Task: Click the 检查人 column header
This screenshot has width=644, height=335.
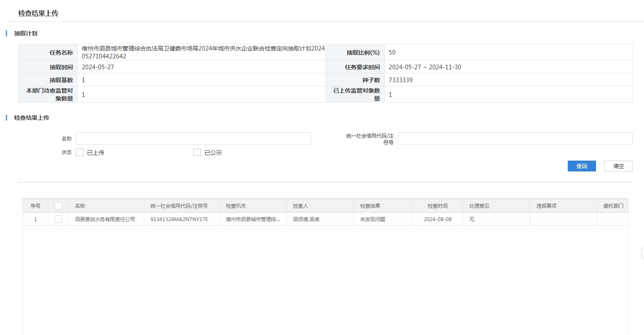Action: tap(300, 206)
